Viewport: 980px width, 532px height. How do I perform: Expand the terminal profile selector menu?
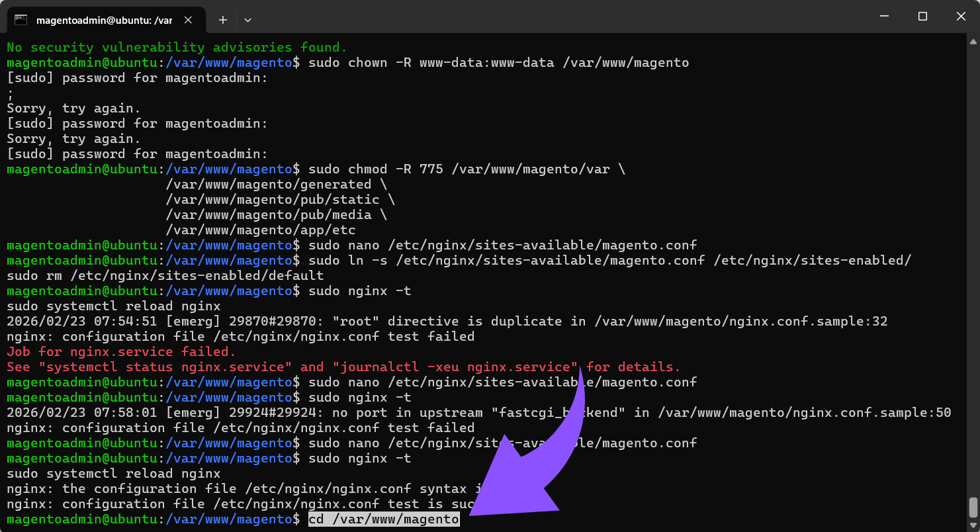(247, 20)
